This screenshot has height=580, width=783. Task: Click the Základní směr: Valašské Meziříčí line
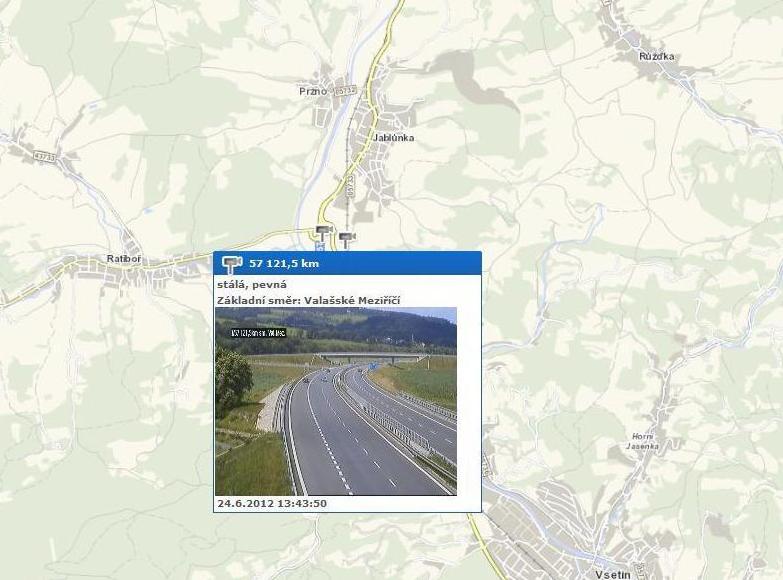click(309, 300)
